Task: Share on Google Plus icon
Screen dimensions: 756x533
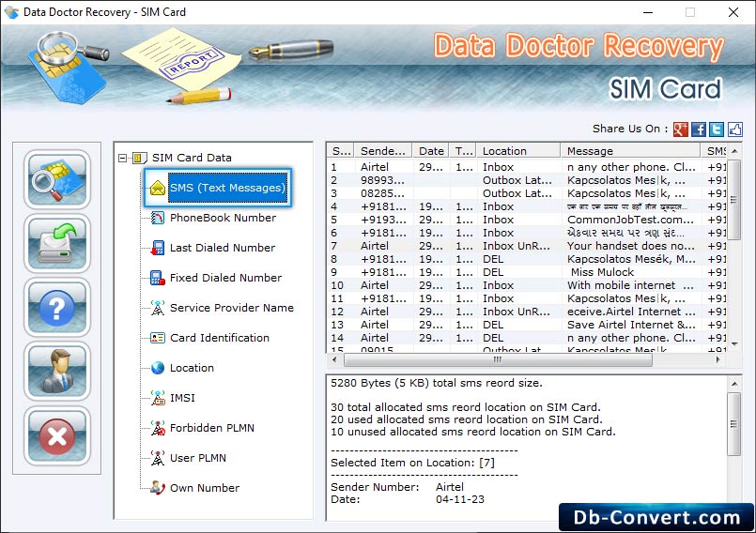Action: tap(680, 129)
